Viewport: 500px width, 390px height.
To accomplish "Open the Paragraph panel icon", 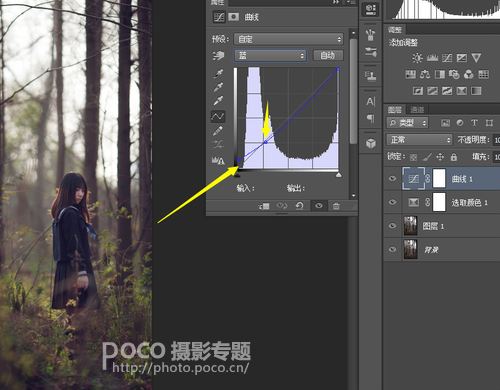I will 370,118.
